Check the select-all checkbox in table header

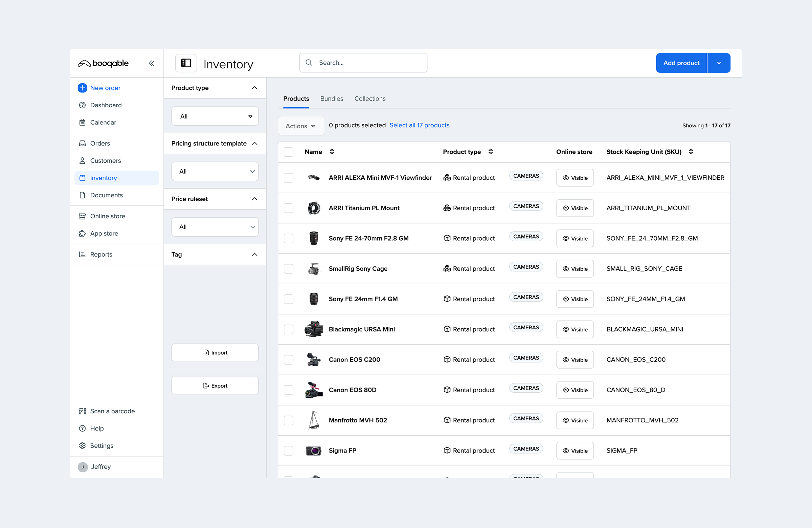289,152
